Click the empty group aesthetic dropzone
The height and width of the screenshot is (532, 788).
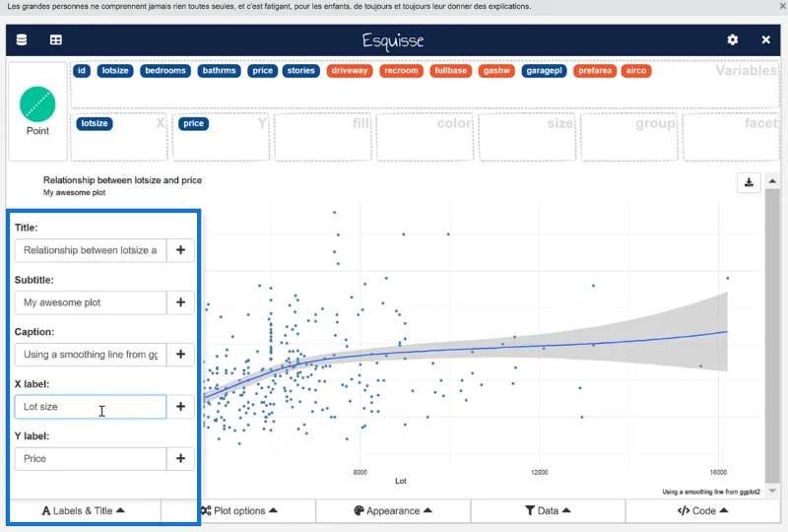point(629,137)
